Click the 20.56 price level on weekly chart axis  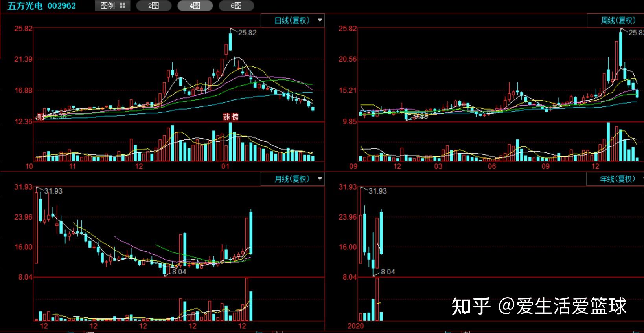pyautogui.click(x=348, y=59)
